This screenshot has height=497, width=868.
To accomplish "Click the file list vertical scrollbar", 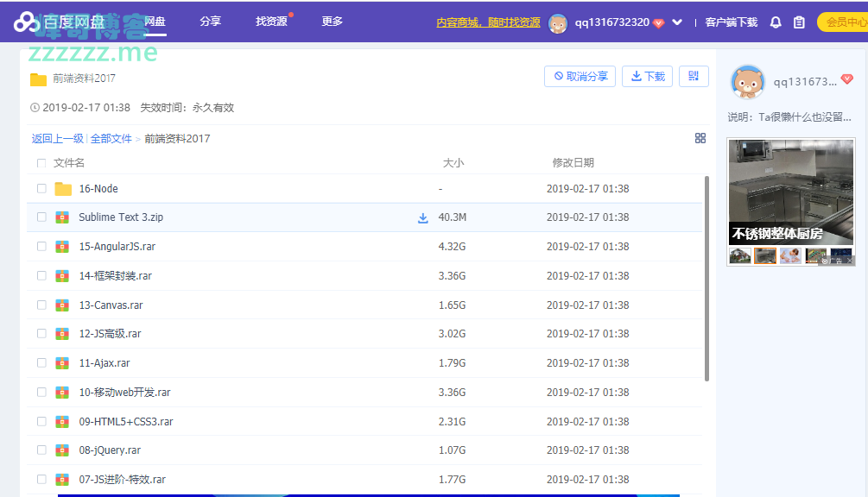I will pos(707,276).
